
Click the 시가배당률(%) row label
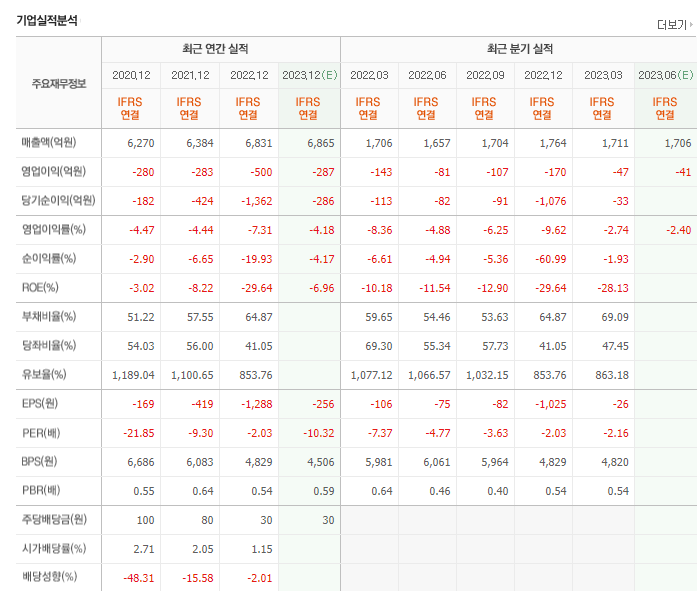point(54,549)
